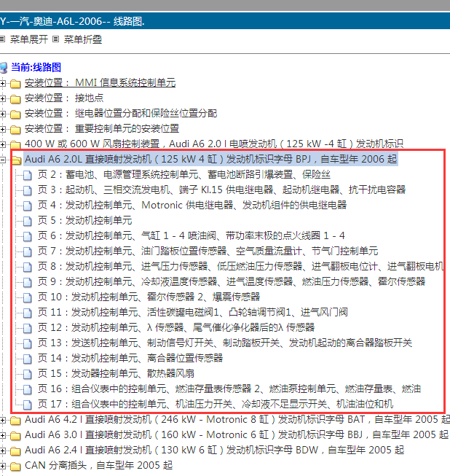Image resolution: width=450 pixels, height=476 pixels.
Task: Click open folder icon of Audi A6 2.0L
Action: tap(17, 160)
